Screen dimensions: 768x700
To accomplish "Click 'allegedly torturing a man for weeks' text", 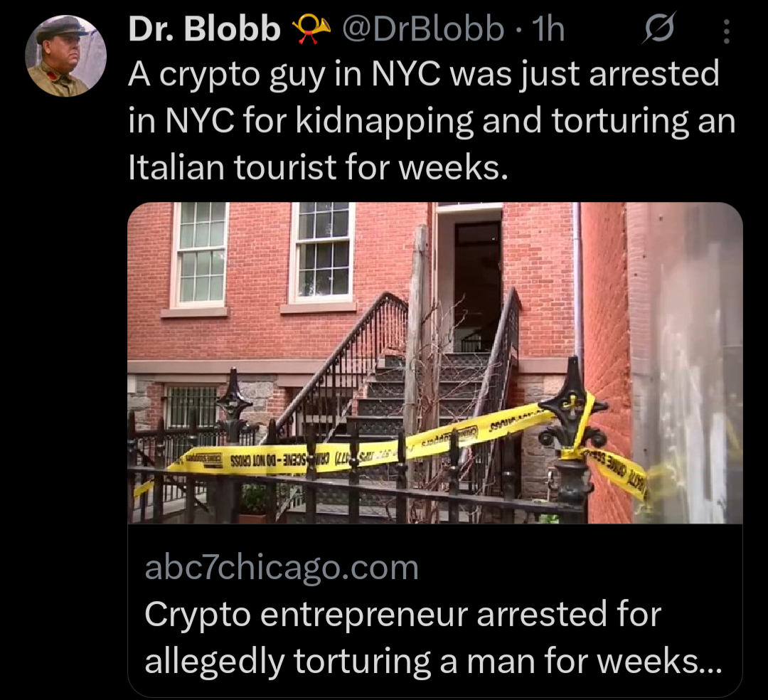I will tap(432, 662).
